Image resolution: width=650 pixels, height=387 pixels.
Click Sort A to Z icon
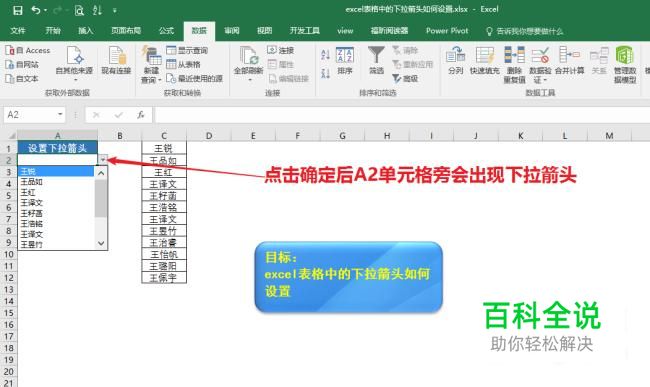[x=325, y=54]
